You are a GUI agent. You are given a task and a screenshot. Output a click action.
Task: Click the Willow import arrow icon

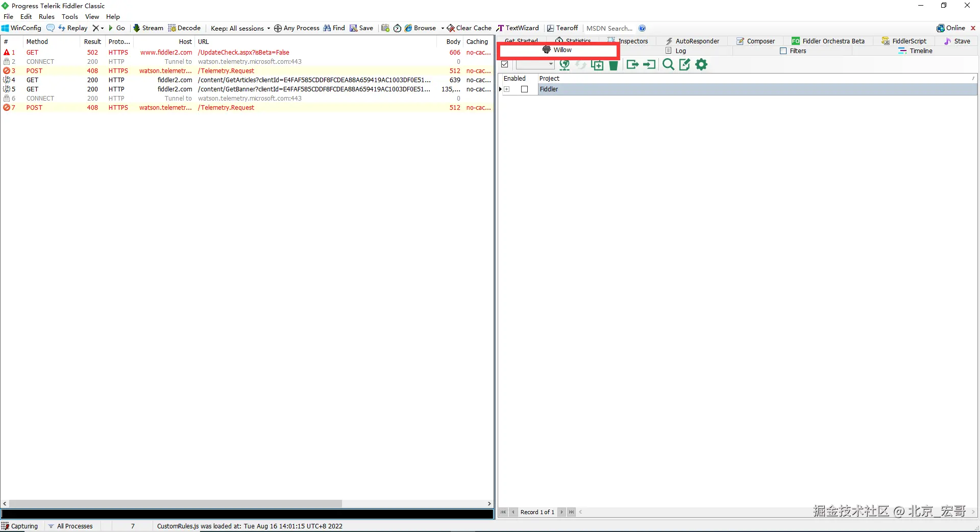[x=649, y=64]
